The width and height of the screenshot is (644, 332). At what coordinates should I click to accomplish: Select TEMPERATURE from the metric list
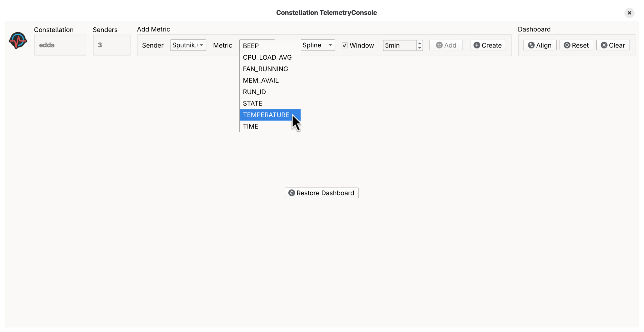(266, 115)
